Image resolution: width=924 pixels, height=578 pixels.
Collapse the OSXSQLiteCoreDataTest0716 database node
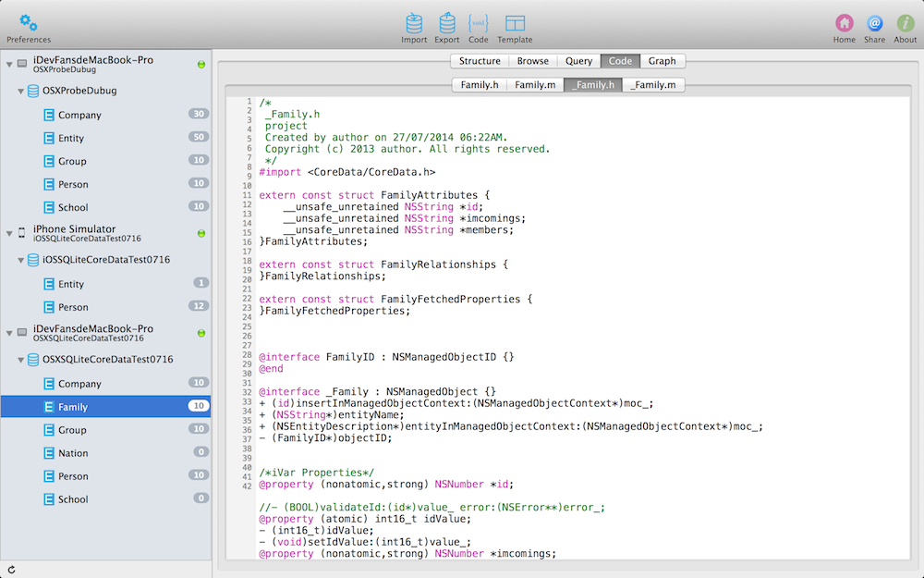(20, 360)
